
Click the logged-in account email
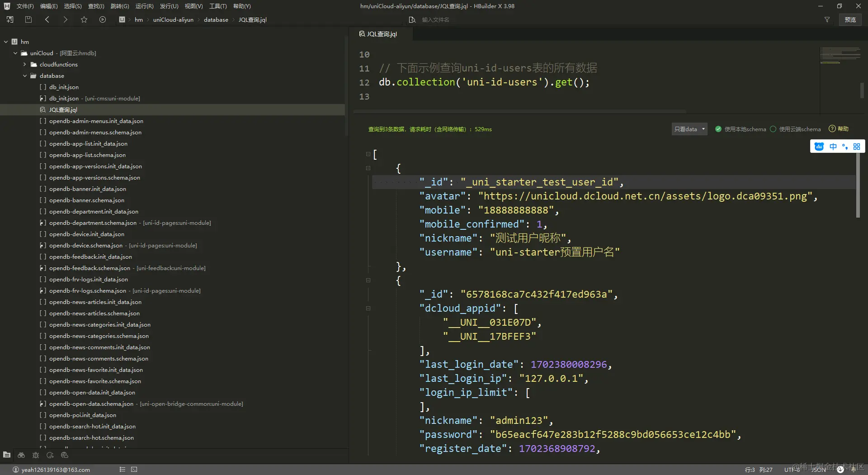[56, 470]
